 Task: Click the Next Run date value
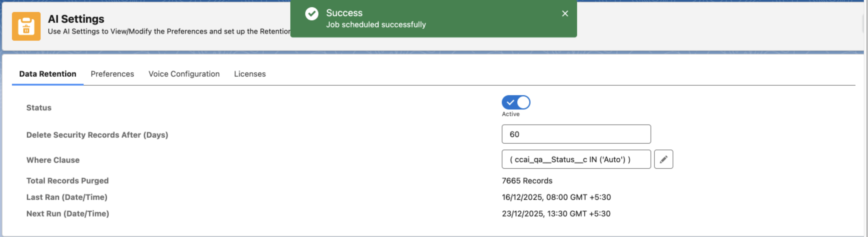[556, 214]
